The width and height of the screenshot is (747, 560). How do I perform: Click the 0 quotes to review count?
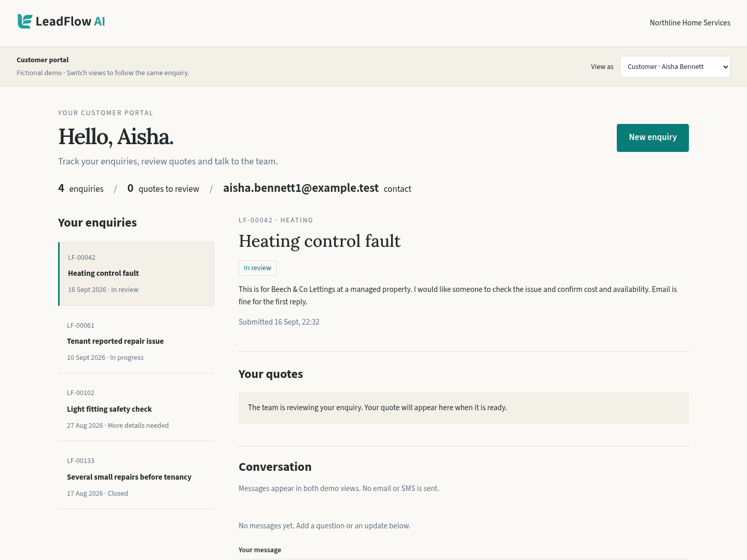pyautogui.click(x=163, y=189)
